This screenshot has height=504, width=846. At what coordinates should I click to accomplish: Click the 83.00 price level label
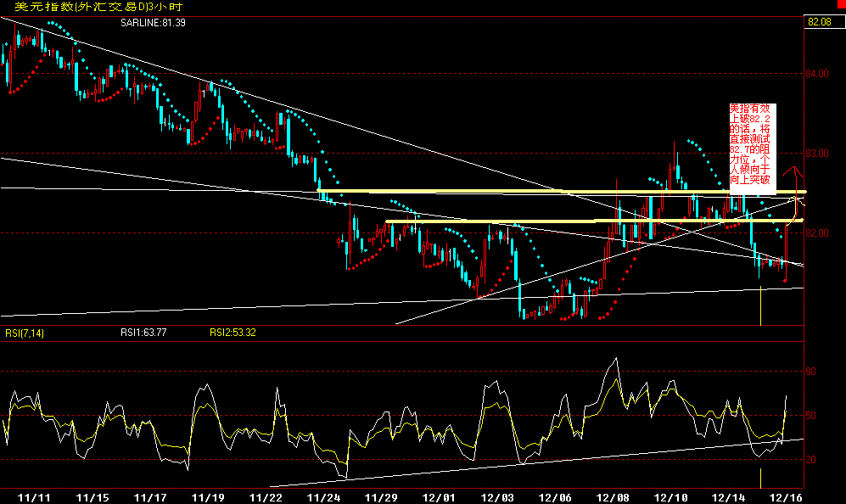click(x=817, y=154)
